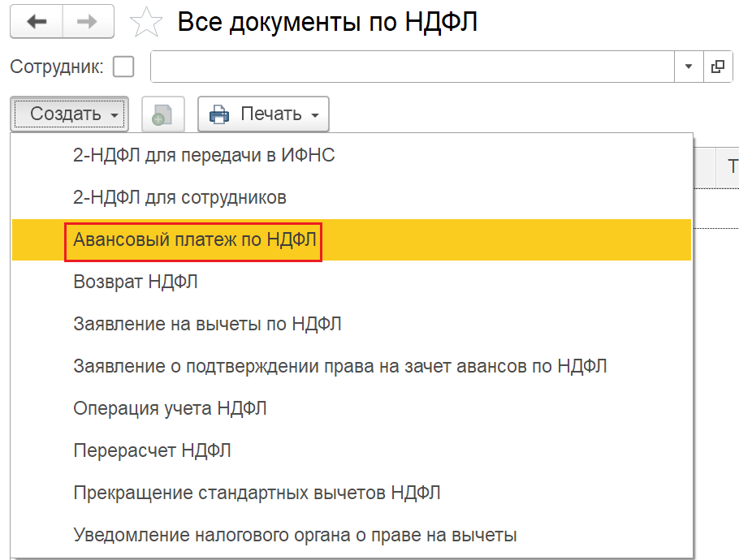Go back with the left arrow button

(37, 21)
